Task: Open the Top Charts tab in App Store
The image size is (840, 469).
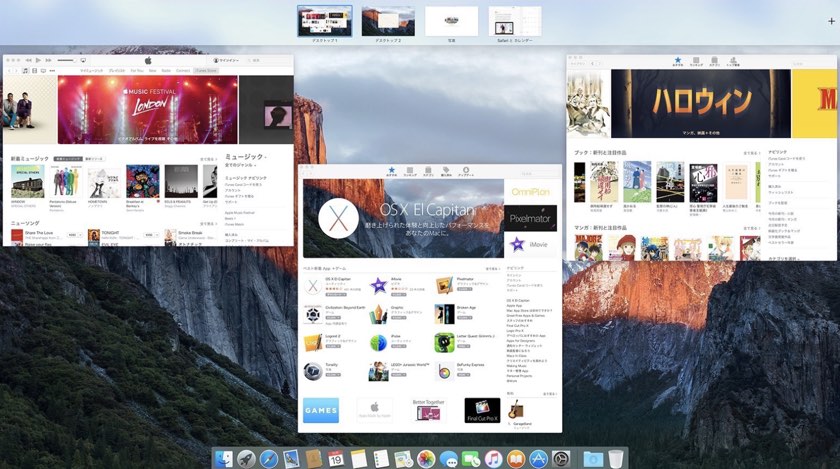Action: coord(410,172)
